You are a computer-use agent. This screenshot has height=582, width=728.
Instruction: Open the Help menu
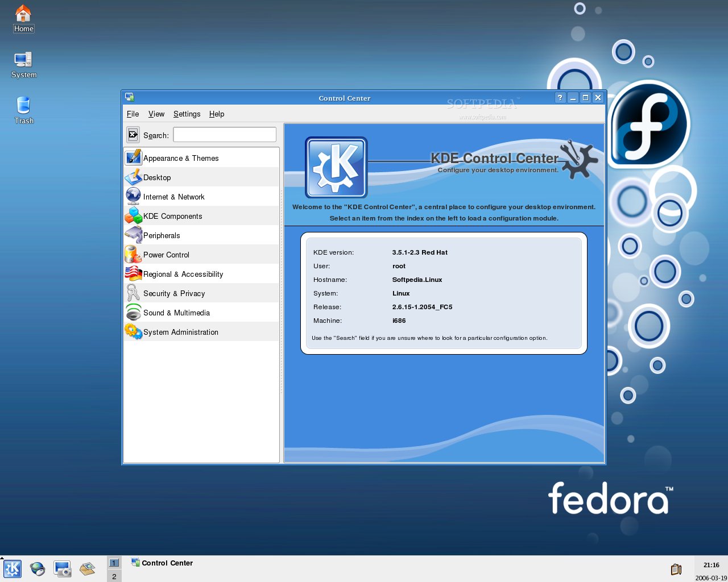(x=217, y=114)
